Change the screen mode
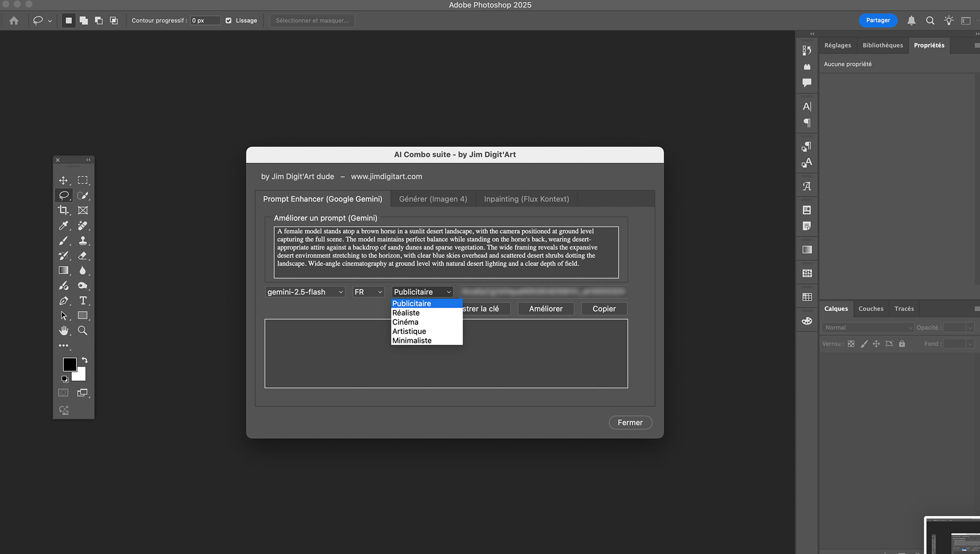This screenshot has width=980, height=554. tap(83, 393)
